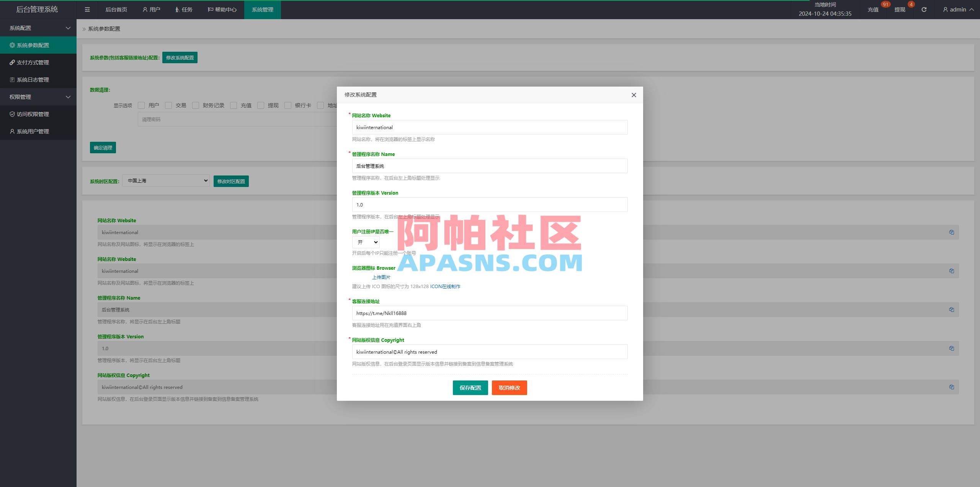Click the 帮助中心 flag icon
The image size is (980, 487).
coord(210,9)
